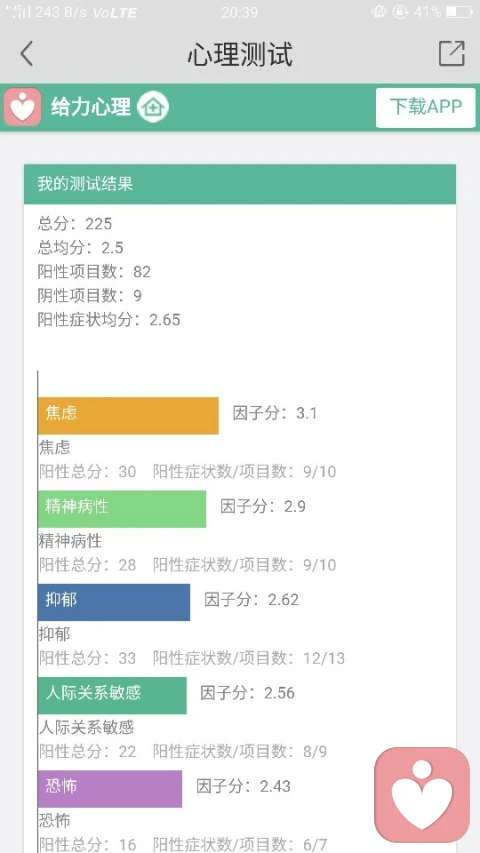Screen dimensions: 480x853
Task: Tap the 我的测试结果 section header
Action: pyautogui.click(x=240, y=184)
